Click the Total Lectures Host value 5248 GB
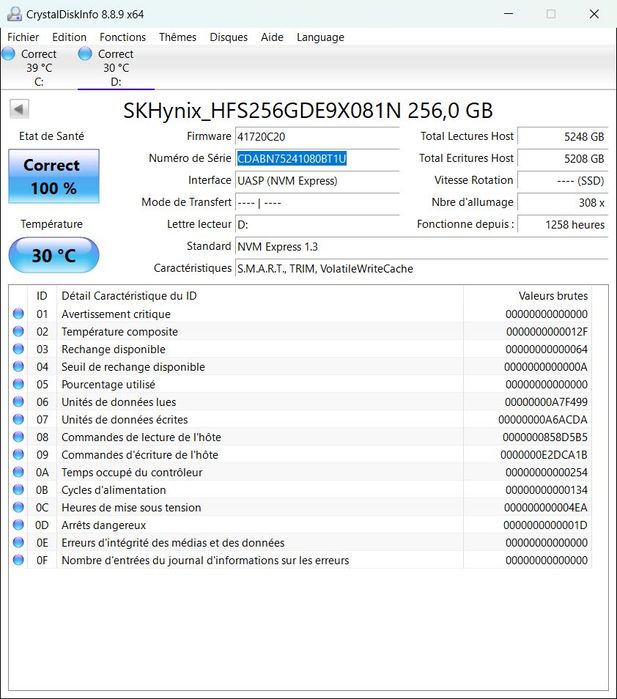 pos(563,136)
